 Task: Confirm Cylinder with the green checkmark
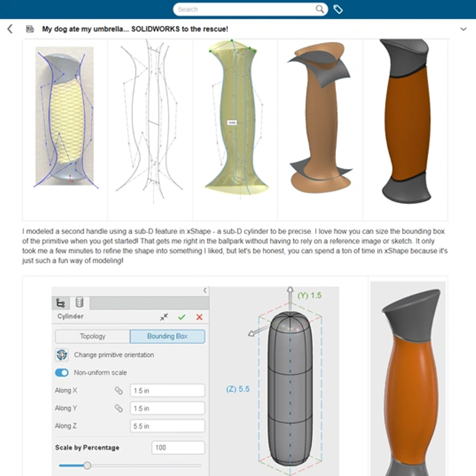click(x=182, y=317)
